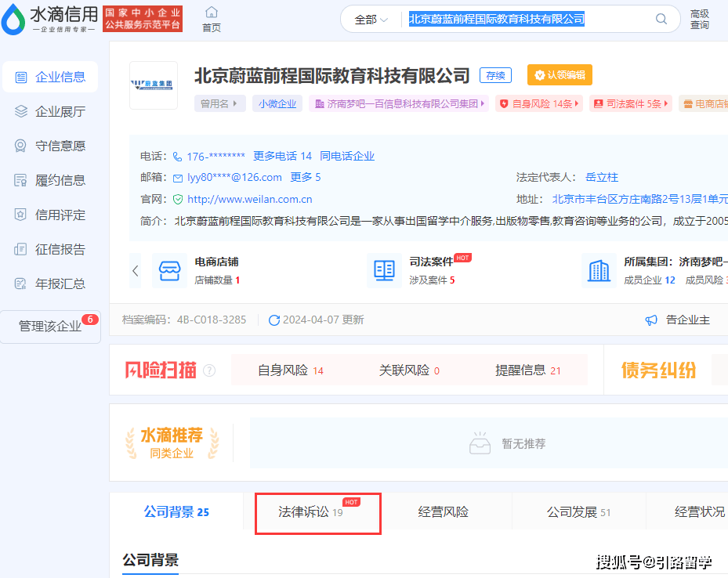Viewport: 728px width, 578px height.
Task: Click the 蔚蓝集团 company logo thumbnail
Action: 154,85
